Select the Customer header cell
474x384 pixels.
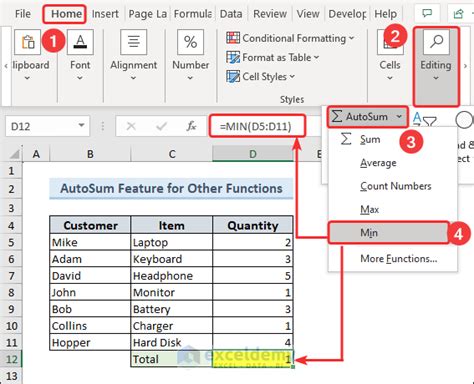point(90,226)
